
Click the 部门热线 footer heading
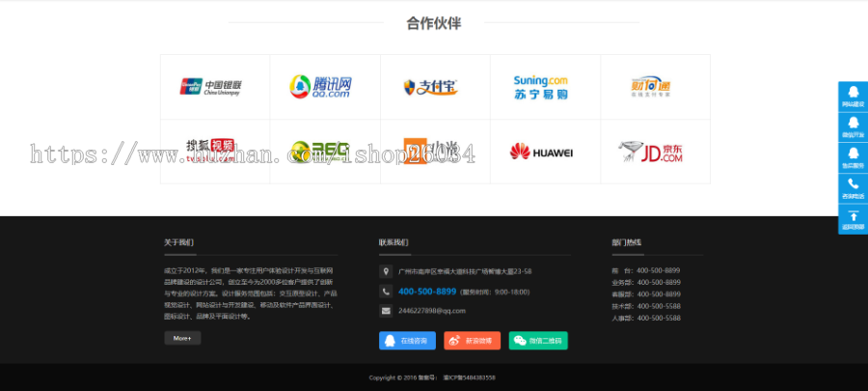click(627, 242)
